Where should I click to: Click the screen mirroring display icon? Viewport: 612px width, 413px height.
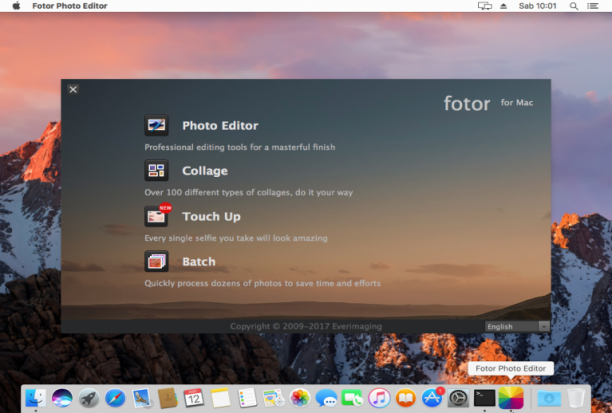[485, 6]
